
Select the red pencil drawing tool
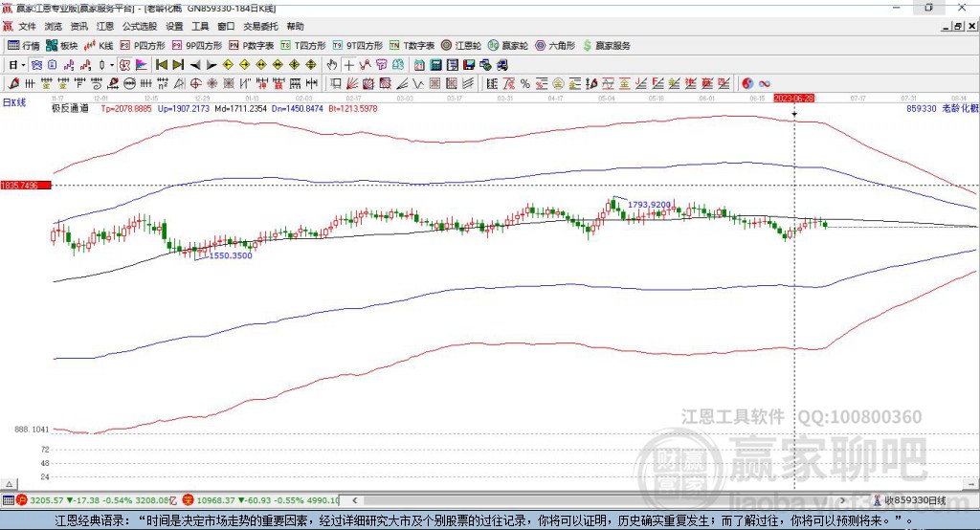pyautogui.click(x=13, y=83)
